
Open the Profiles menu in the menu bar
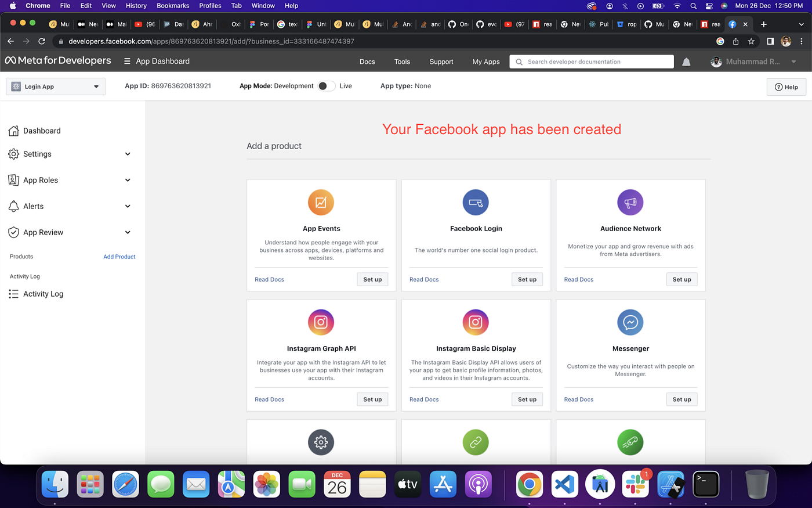pos(210,6)
